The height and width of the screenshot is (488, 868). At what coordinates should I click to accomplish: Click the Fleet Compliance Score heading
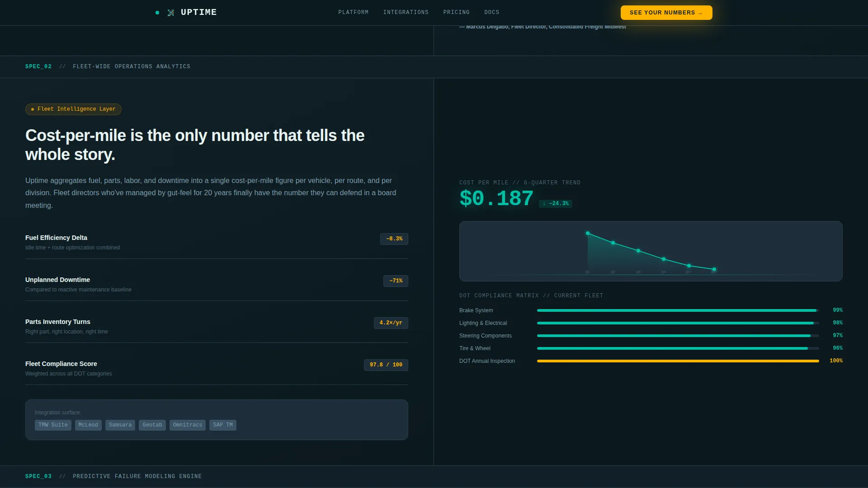tap(61, 364)
